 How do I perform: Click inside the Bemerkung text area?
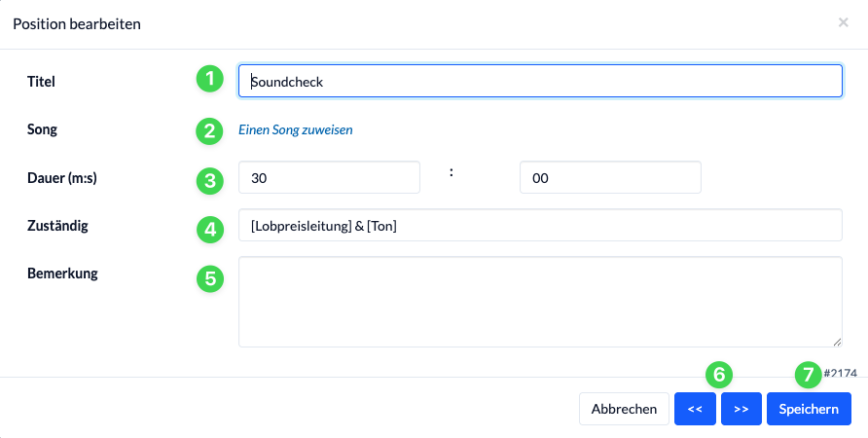[x=540, y=302]
